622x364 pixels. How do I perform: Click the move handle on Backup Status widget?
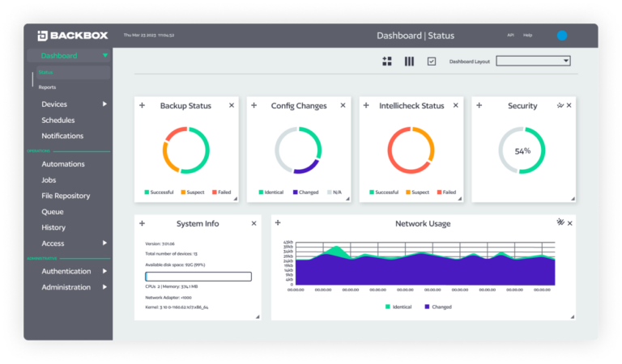[143, 106]
